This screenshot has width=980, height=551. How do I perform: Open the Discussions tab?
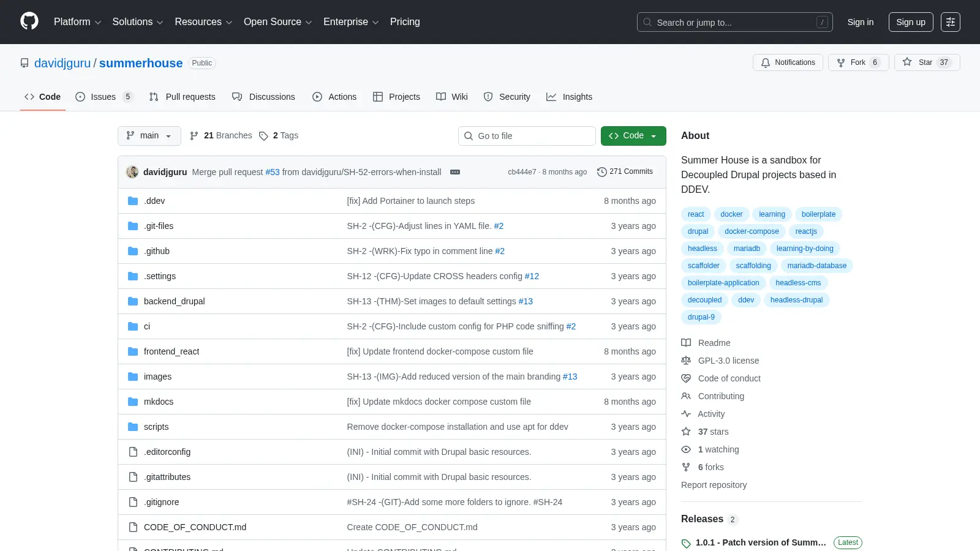pos(263,97)
